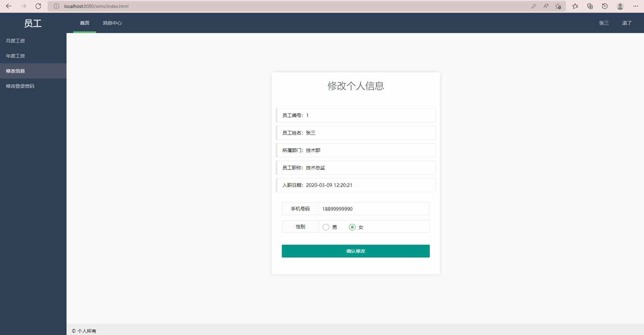This screenshot has width=644, height=335.
Task: Click the localhost address bar URL
Action: (x=96, y=6)
